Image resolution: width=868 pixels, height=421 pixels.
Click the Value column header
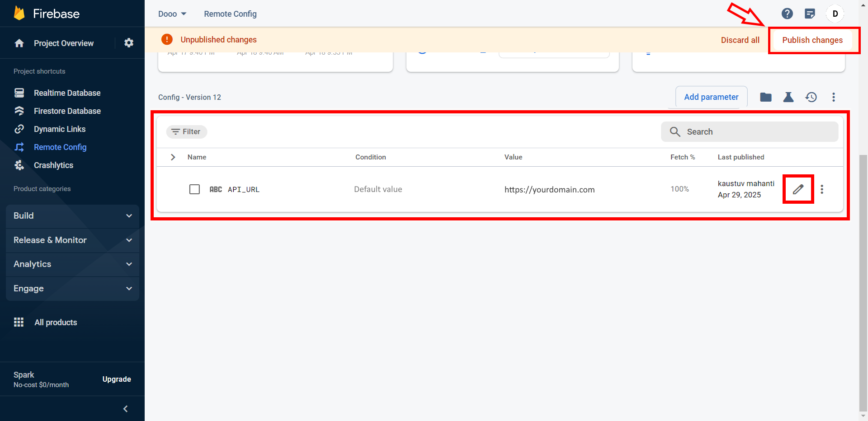[x=513, y=157]
